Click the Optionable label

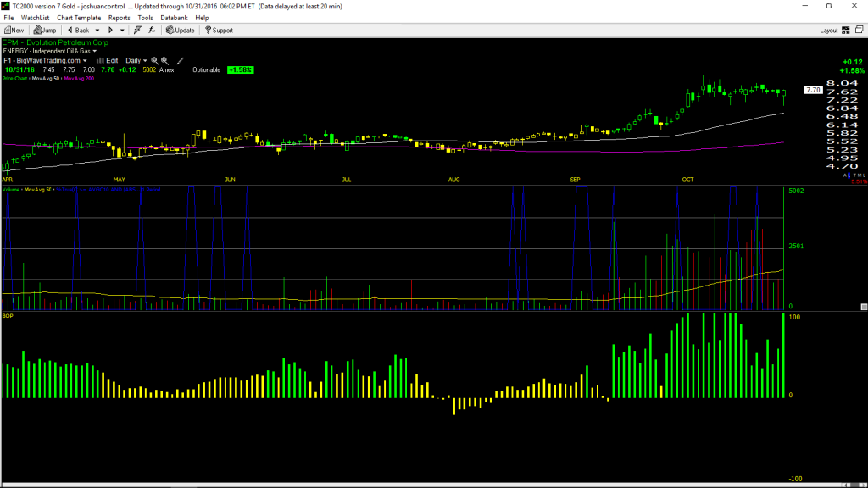pos(207,70)
